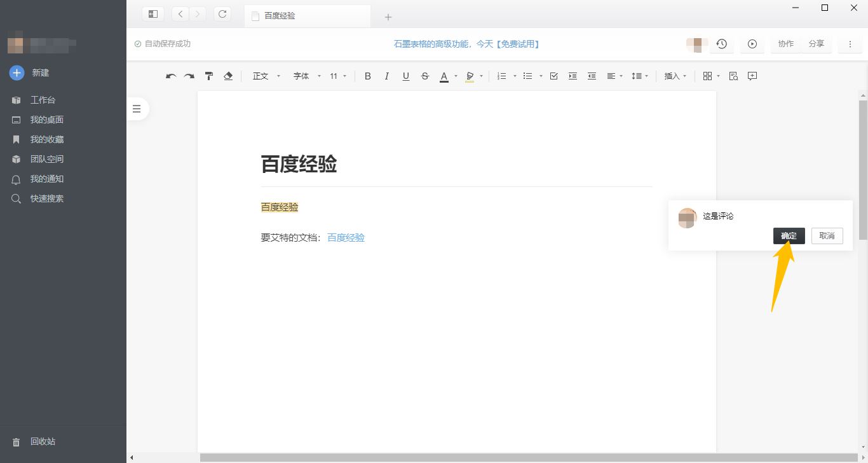The image size is (868, 463).
Task: Open the font color dropdown arrow
Action: (x=456, y=76)
